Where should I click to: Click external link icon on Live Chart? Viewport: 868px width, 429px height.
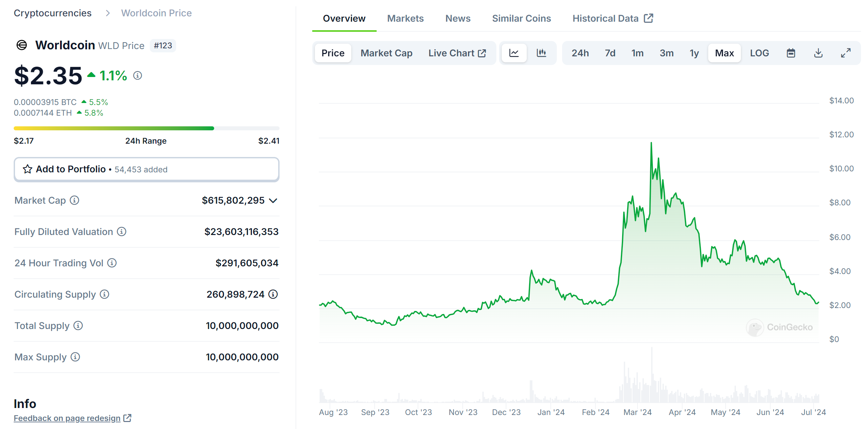[482, 53]
